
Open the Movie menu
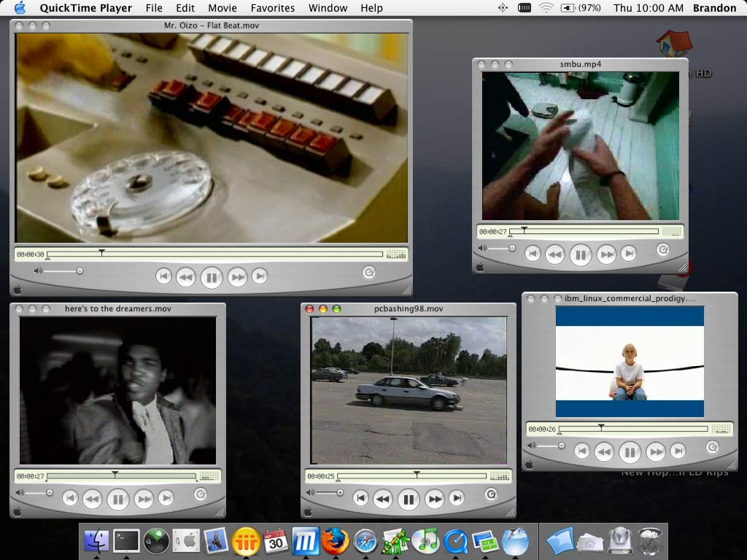[222, 8]
